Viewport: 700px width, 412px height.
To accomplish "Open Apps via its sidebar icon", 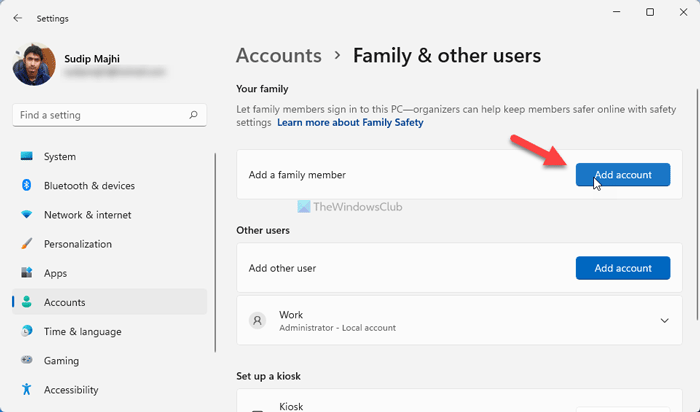I will click(26, 273).
